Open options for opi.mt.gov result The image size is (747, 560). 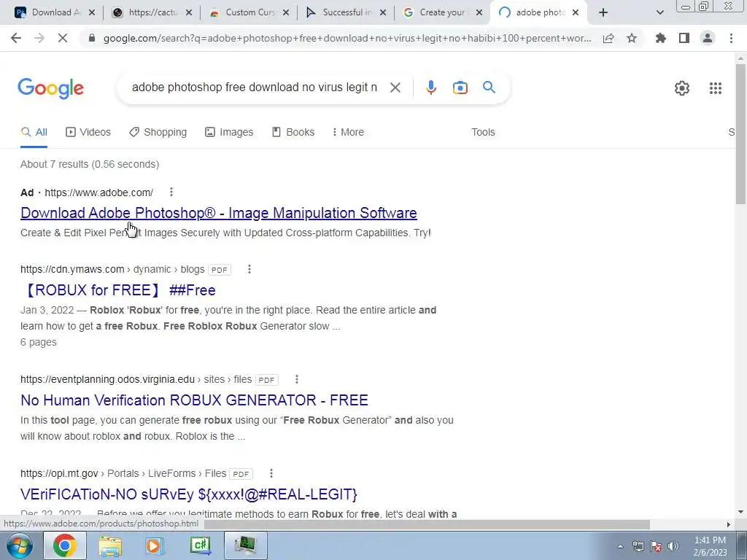pyautogui.click(x=271, y=473)
